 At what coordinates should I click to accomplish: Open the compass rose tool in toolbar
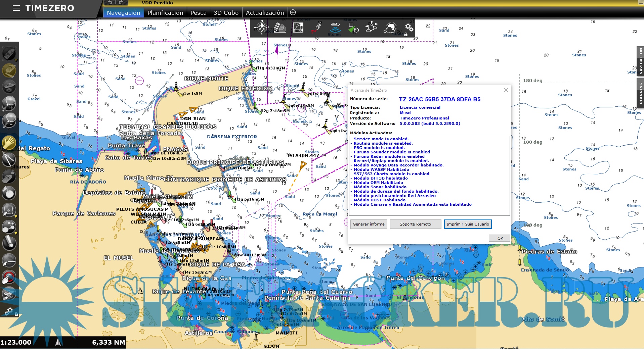pos(261,28)
